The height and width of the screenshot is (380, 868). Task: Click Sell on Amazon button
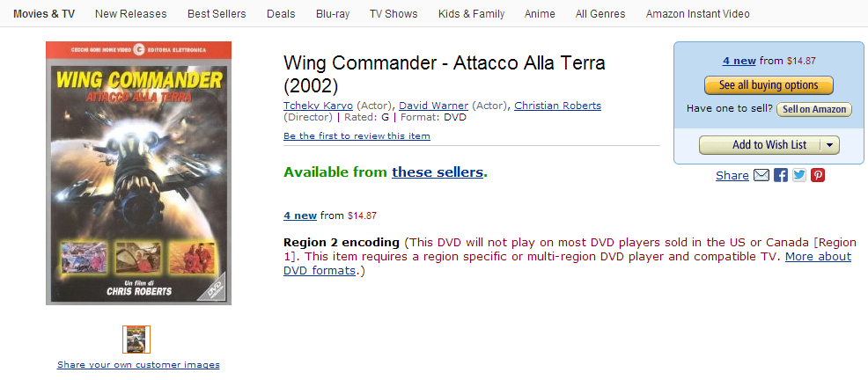(x=813, y=109)
